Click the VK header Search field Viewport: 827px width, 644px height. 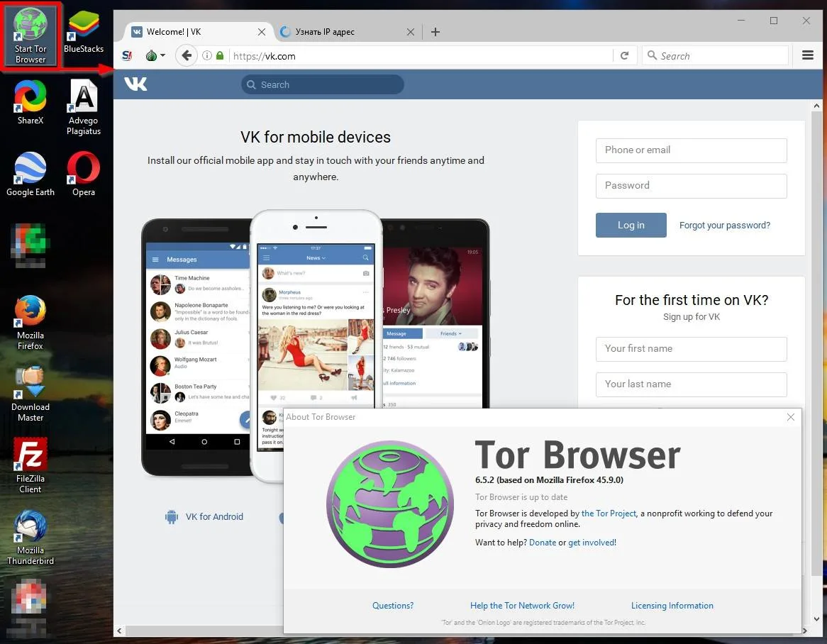[323, 84]
